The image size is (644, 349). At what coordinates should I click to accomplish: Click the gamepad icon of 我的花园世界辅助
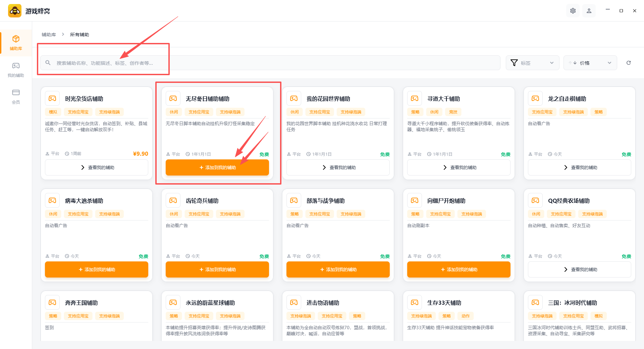[294, 98]
